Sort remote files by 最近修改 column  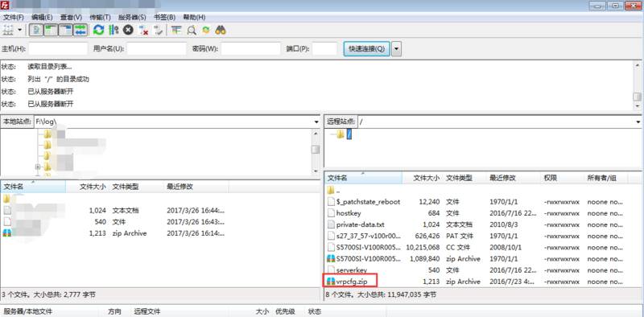[x=514, y=178]
